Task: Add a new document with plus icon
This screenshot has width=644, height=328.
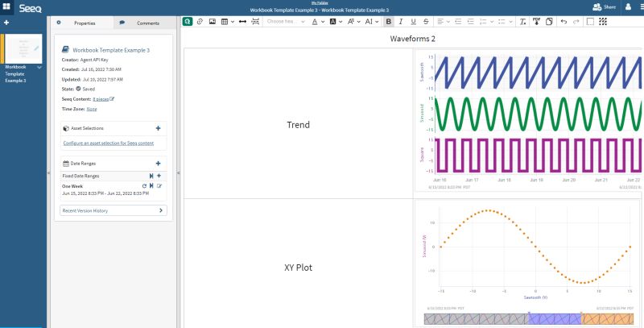Action: pos(6,23)
